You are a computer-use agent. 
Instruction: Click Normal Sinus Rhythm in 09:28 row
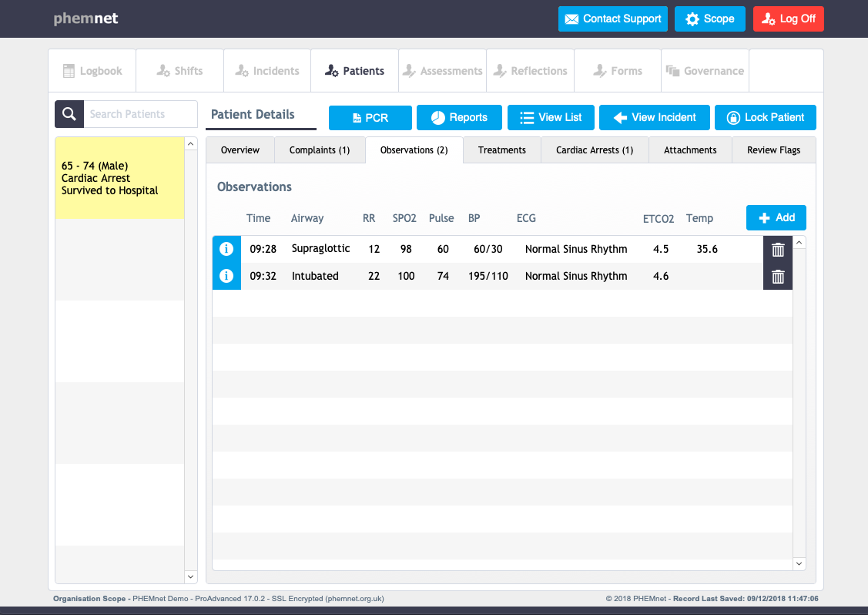[x=576, y=250]
